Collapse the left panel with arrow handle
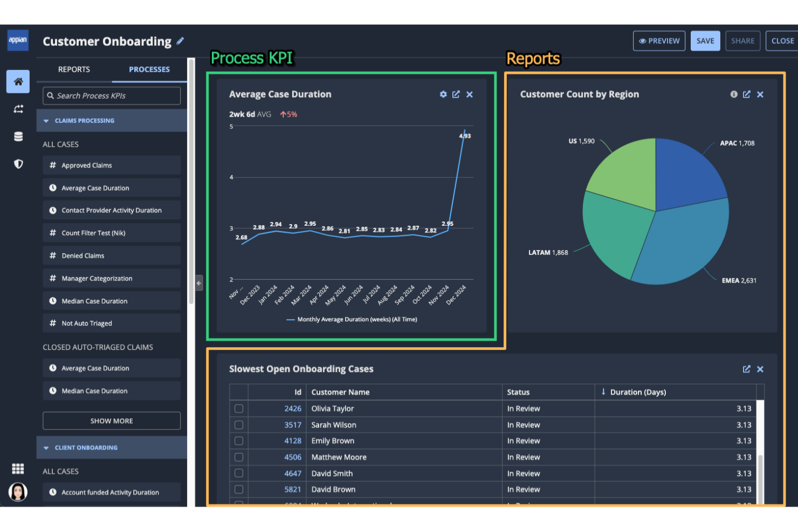The width and height of the screenshot is (798, 532). (199, 282)
